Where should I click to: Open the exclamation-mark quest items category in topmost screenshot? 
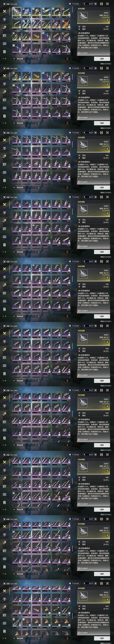coord(4,52)
